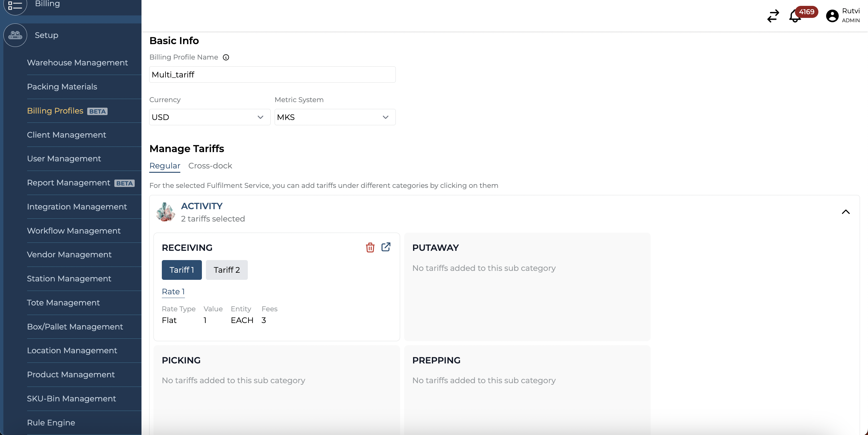Click the swap arrows icon in header
The height and width of the screenshot is (435, 868).
click(x=773, y=16)
